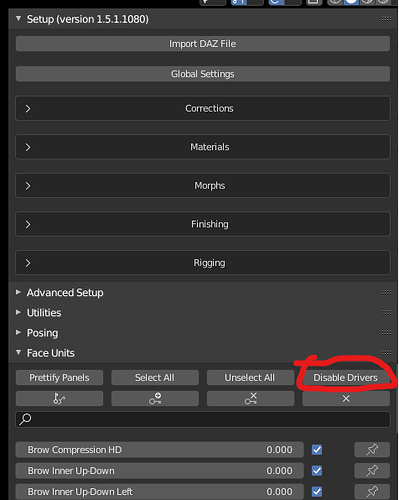Click the Brow Inner Up-Down Left slider
Viewport: 399px width, 500px height.
click(159, 492)
